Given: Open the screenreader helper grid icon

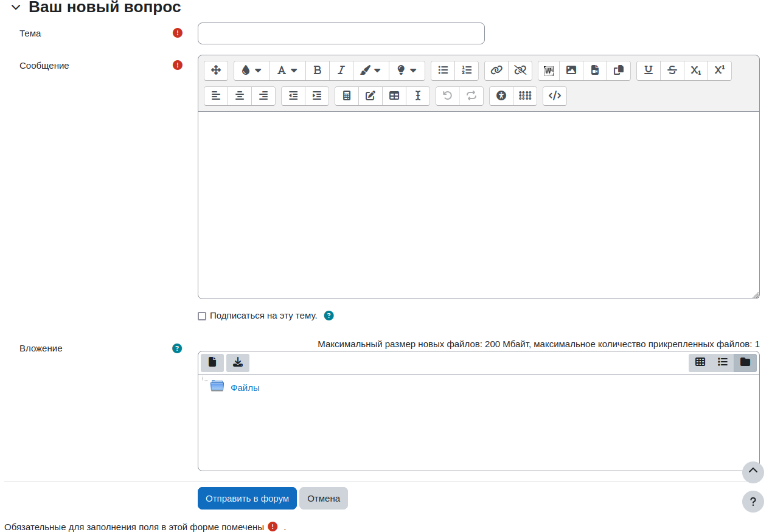Looking at the screenshot, I should [525, 96].
